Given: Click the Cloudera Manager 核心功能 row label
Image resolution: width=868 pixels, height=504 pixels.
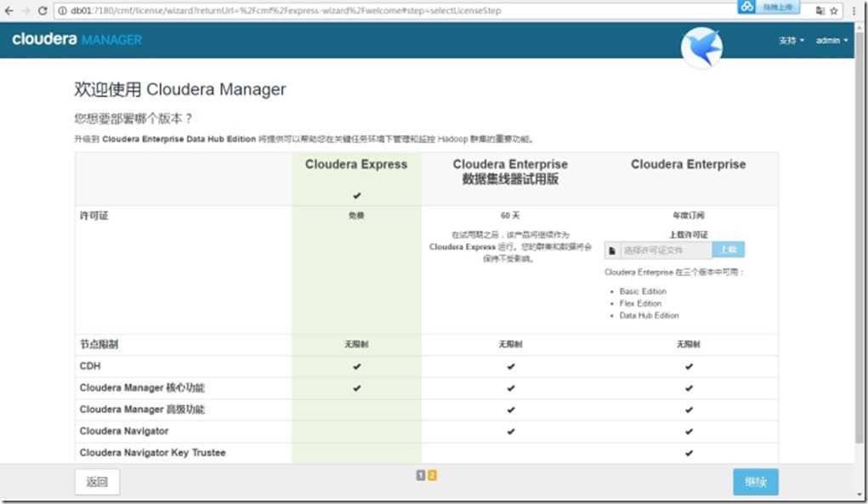Looking at the screenshot, I should (x=142, y=388).
